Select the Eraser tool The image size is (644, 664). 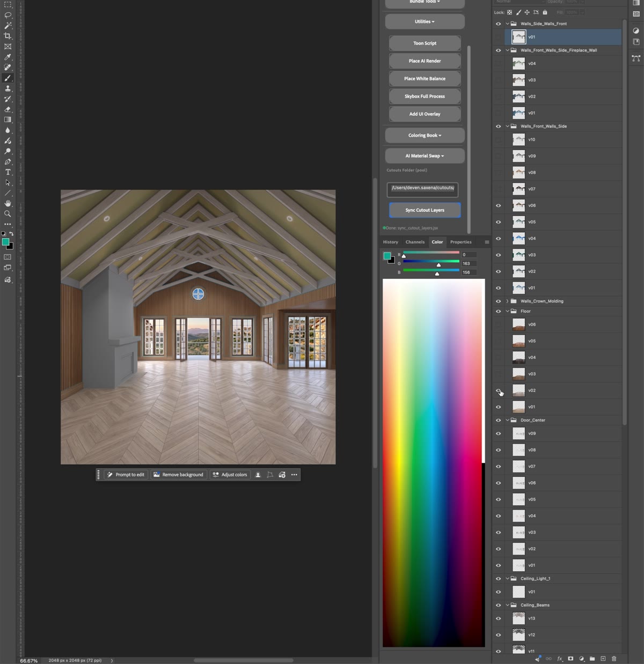point(8,109)
